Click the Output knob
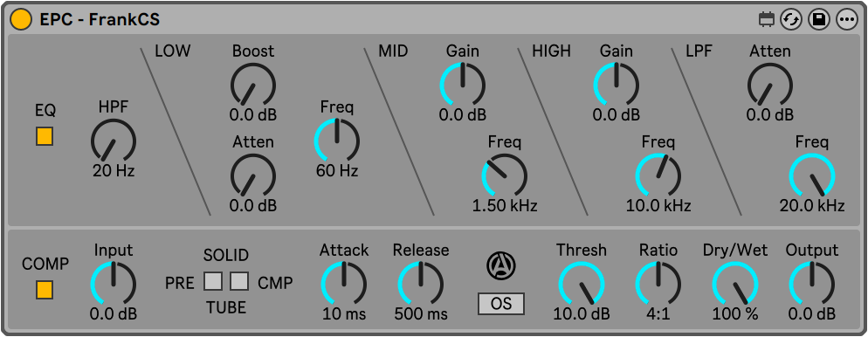Viewport: 868px width, 337px height. (x=811, y=284)
